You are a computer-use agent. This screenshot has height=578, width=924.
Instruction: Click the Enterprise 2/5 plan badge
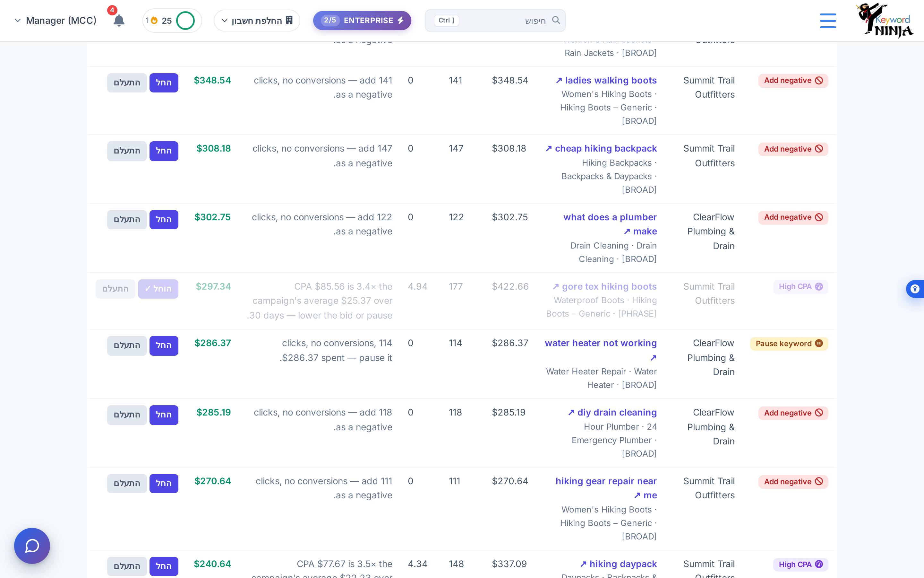point(362,20)
